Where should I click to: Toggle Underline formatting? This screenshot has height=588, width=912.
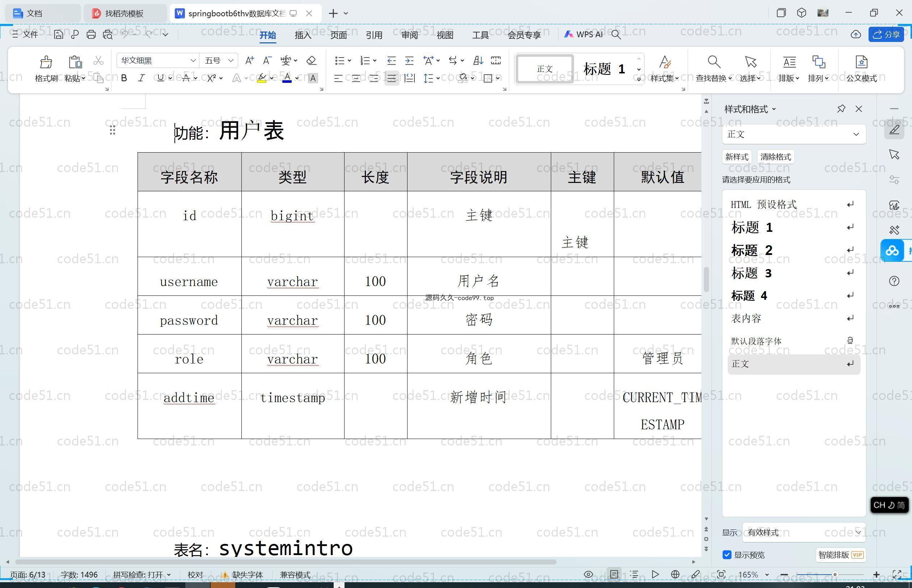coord(160,78)
